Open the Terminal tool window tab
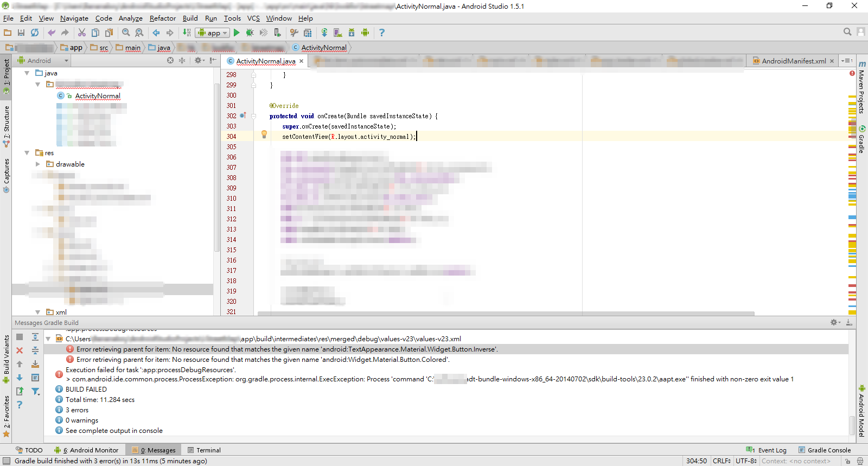The width and height of the screenshot is (868, 466). point(204,450)
